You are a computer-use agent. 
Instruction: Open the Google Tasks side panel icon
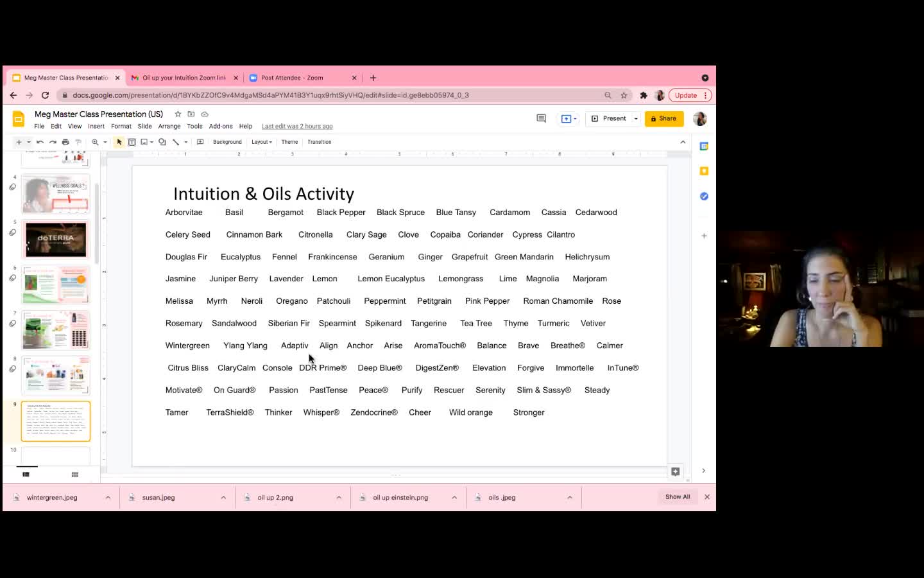click(x=704, y=196)
